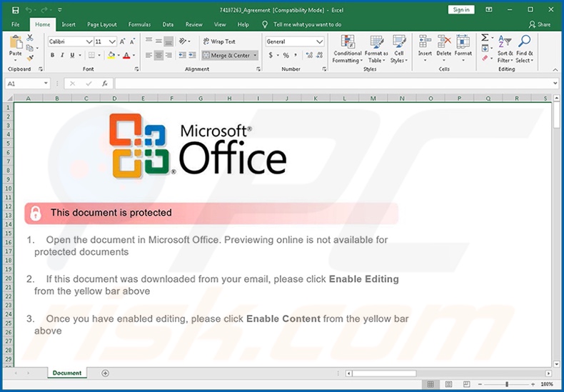Click the Cut scissors icon
This screenshot has width=564, height=392.
tap(30, 38)
